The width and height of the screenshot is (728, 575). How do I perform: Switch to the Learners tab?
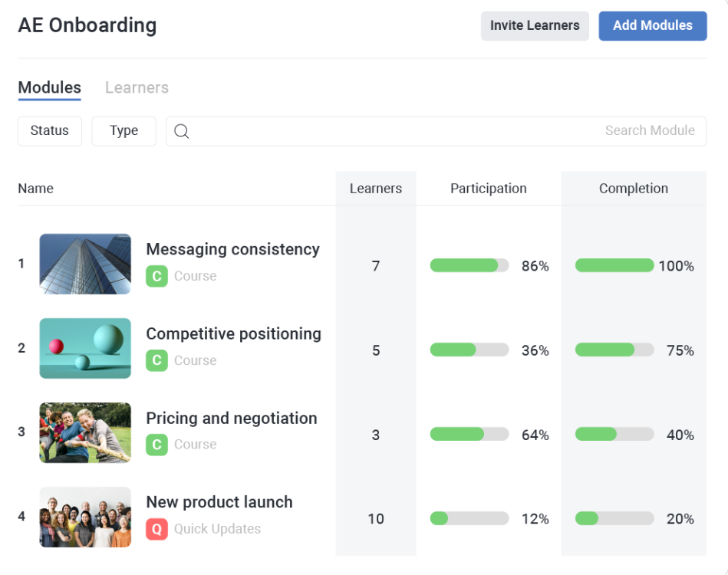click(137, 87)
